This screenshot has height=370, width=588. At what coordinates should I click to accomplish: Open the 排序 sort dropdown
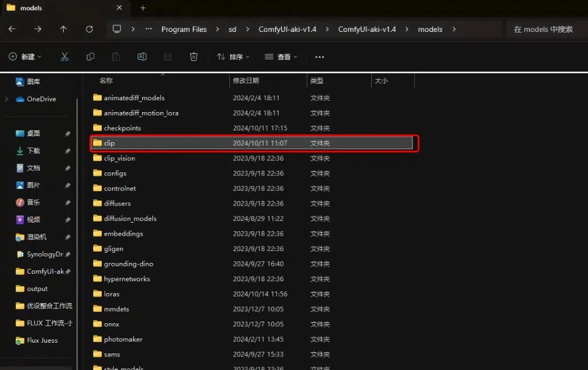[233, 57]
